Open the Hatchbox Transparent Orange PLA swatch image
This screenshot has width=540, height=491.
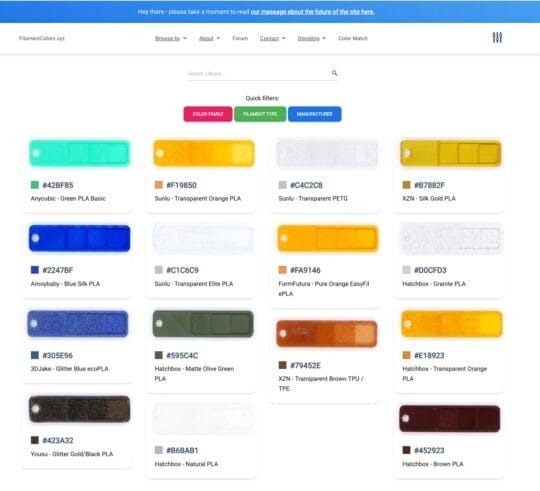click(451, 324)
